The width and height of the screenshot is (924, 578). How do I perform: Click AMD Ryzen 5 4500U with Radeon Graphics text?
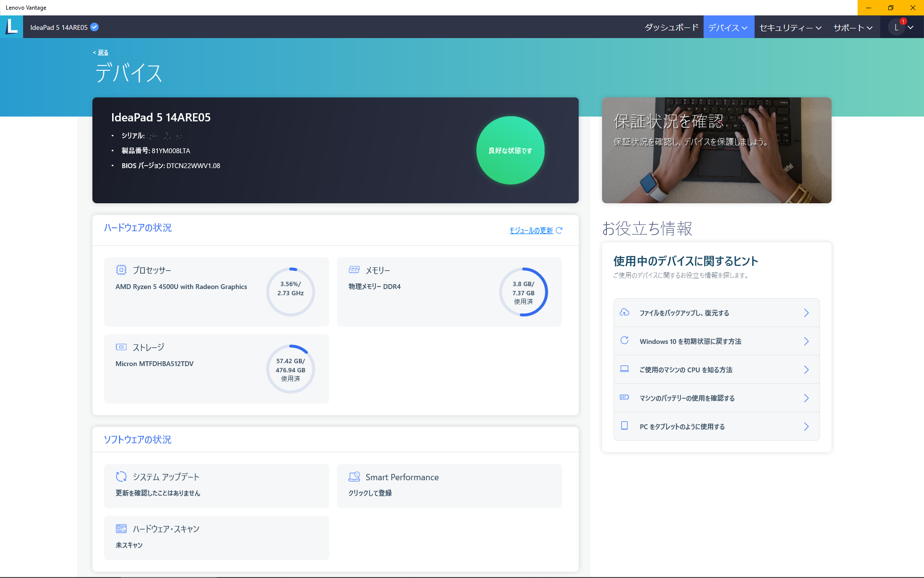click(x=181, y=287)
